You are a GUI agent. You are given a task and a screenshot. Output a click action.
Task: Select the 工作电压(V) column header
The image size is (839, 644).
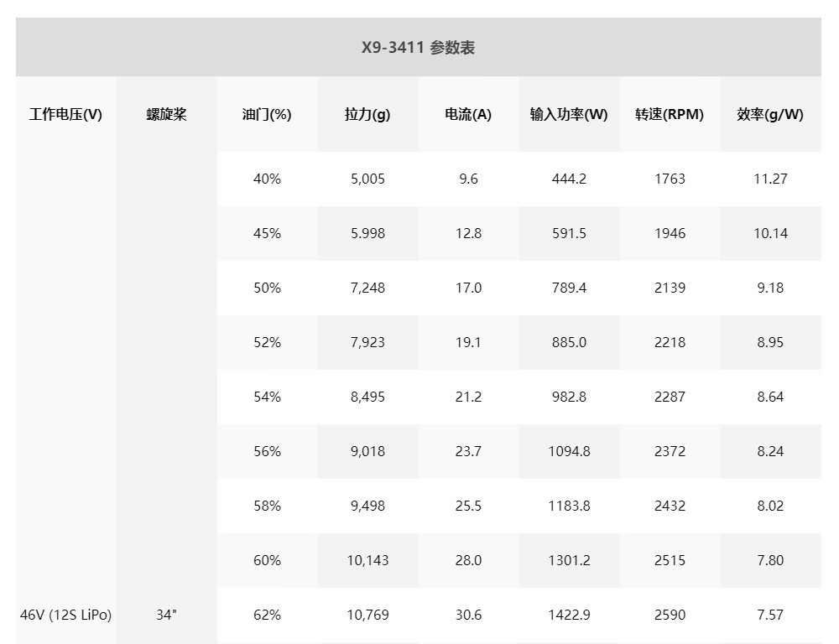65,114
